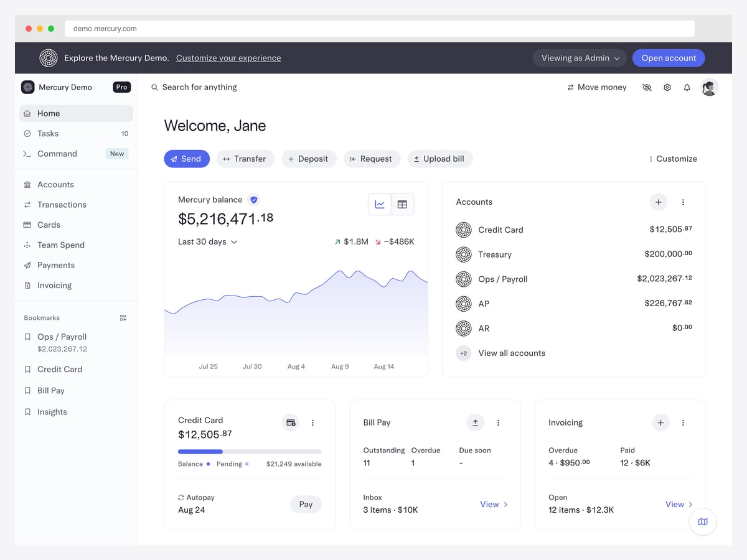
Task: Click the Mercury logo in the top banner
Action: 49,58
